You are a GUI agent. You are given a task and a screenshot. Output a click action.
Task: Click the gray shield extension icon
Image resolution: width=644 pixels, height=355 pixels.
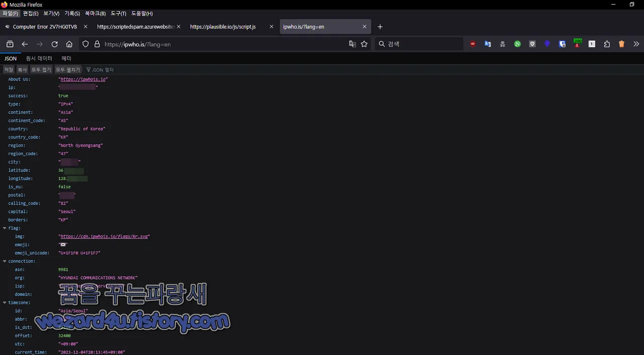click(532, 44)
